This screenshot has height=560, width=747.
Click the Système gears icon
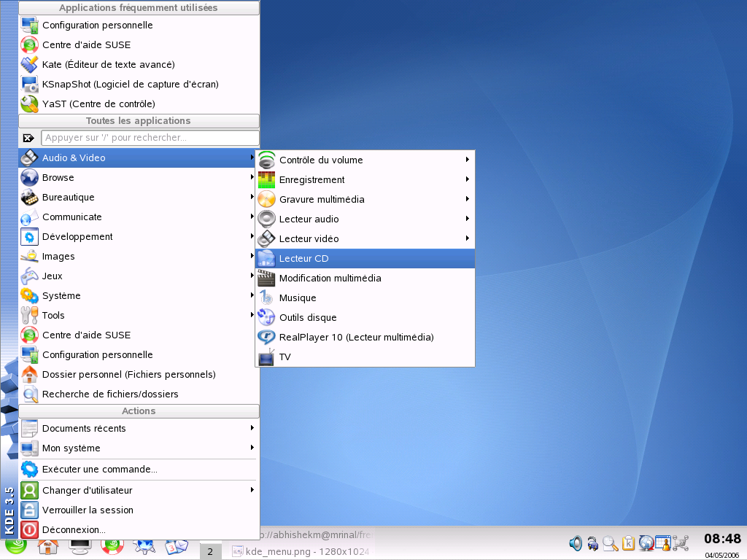(29, 296)
